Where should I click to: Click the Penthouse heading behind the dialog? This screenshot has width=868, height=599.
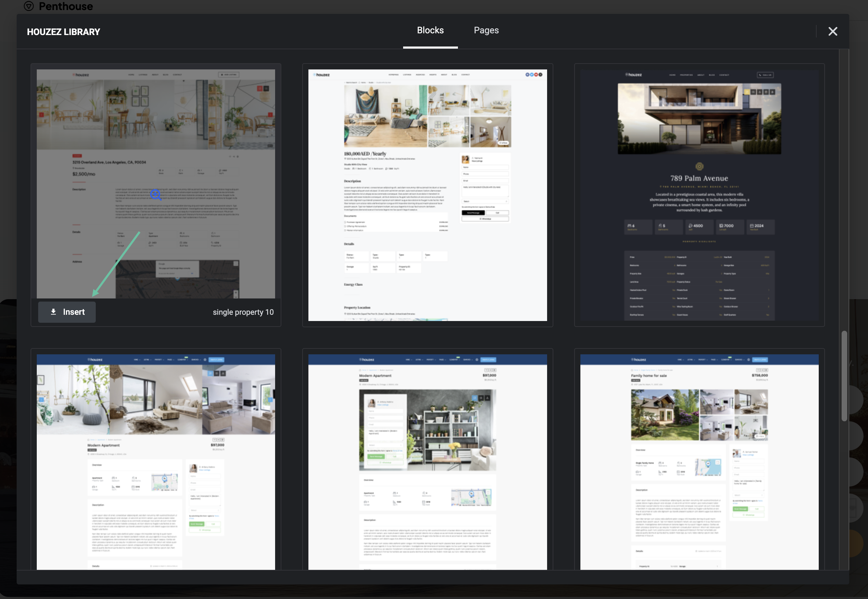pyautogui.click(x=66, y=6)
